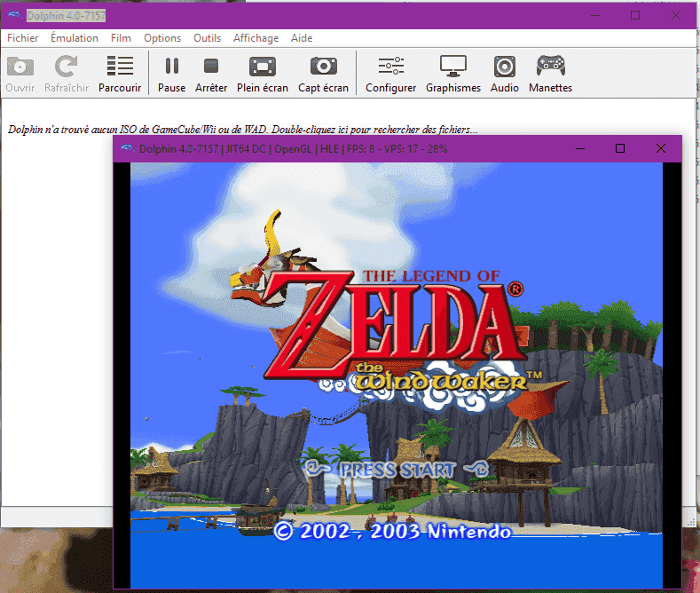Open the Parcourir browse list icon

(x=120, y=66)
